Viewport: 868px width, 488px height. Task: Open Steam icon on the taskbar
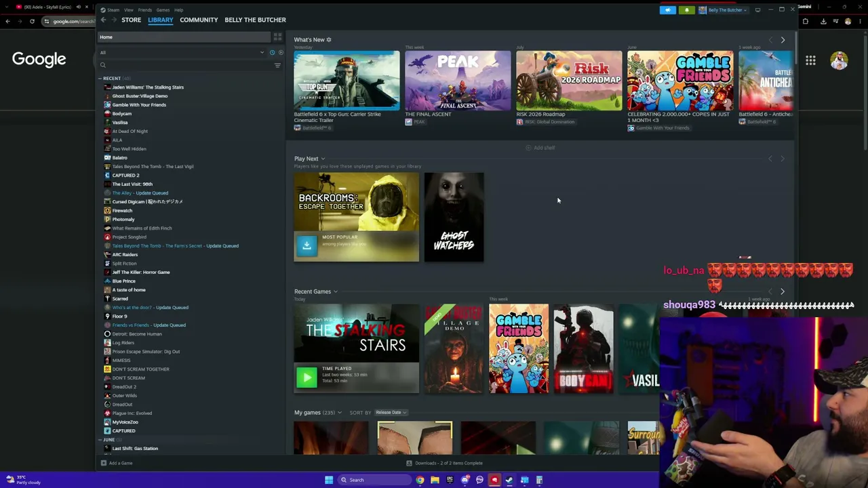(509, 480)
